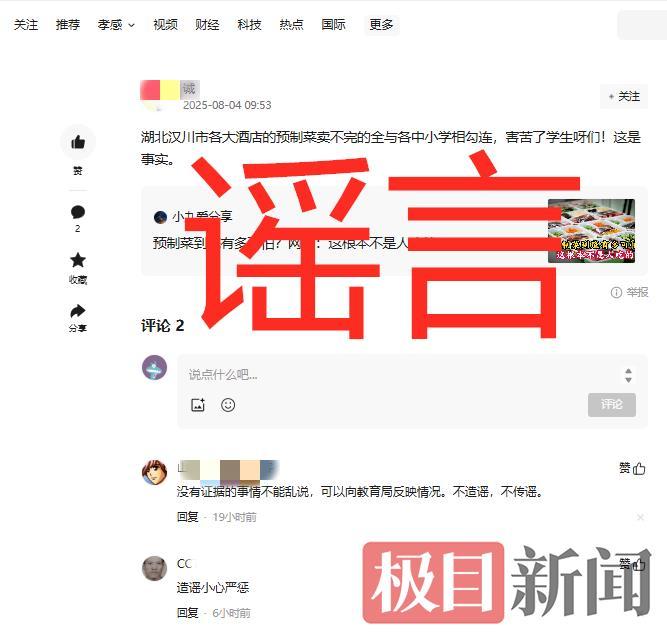Reply to CC's comment
This screenshot has height=644, width=667.
(188, 613)
